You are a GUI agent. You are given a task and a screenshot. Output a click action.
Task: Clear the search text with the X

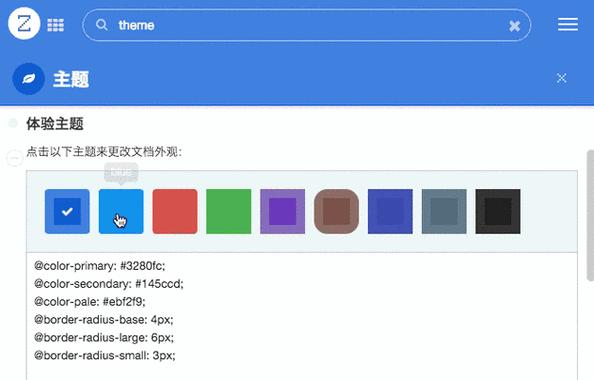point(514,26)
